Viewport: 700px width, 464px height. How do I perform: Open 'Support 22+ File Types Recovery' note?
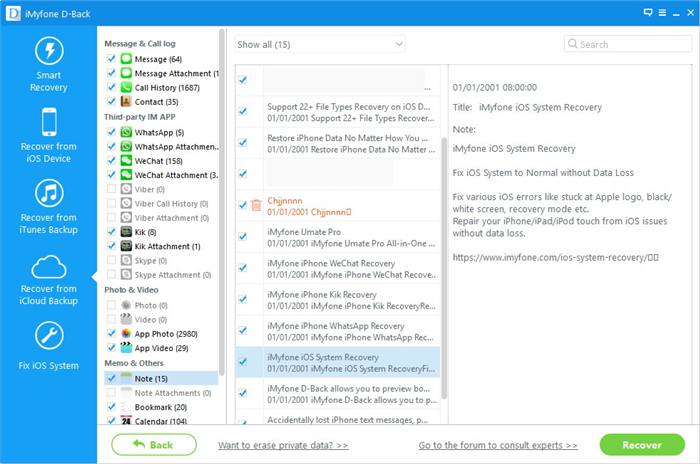[351, 112]
